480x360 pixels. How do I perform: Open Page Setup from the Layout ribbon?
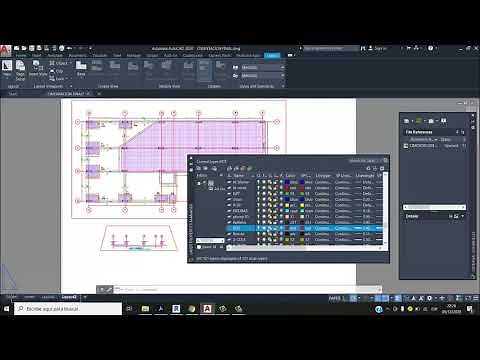(20, 71)
